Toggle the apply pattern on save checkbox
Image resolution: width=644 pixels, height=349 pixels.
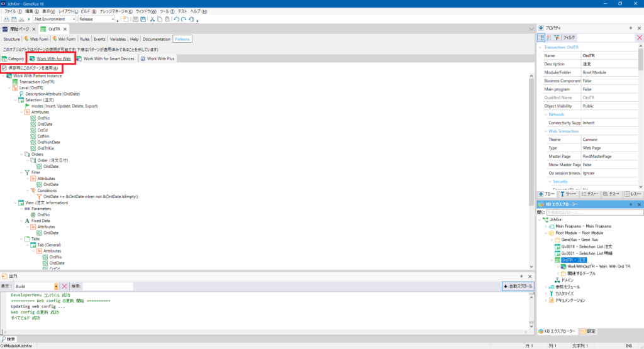point(5,68)
